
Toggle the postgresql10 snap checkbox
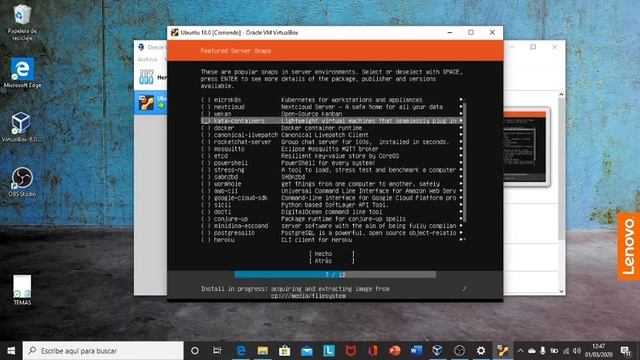[206, 233]
